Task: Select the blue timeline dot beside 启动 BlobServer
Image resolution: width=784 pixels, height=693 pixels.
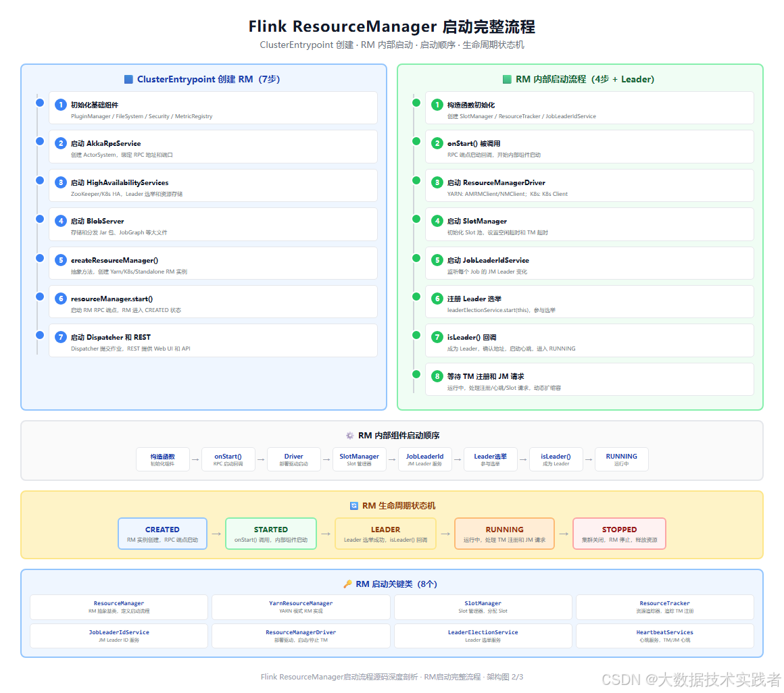Action: (40, 219)
